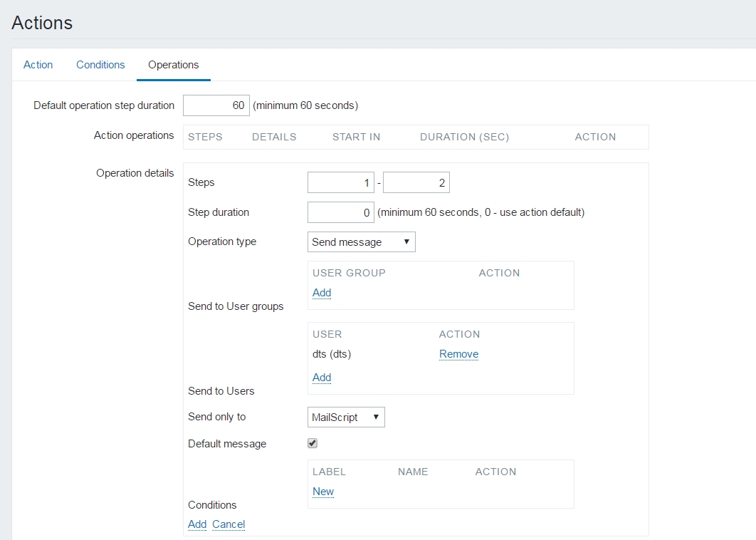Toggle the Default message checkbox

pyautogui.click(x=313, y=443)
